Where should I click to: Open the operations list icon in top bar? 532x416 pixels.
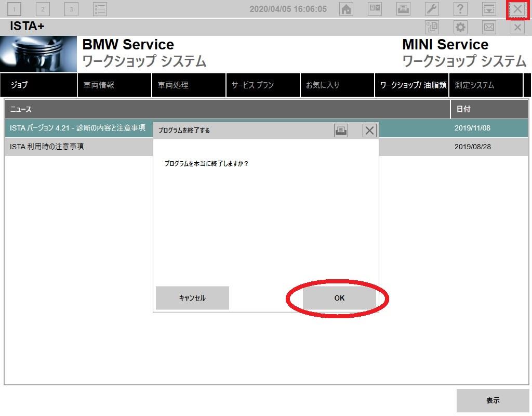click(100, 9)
